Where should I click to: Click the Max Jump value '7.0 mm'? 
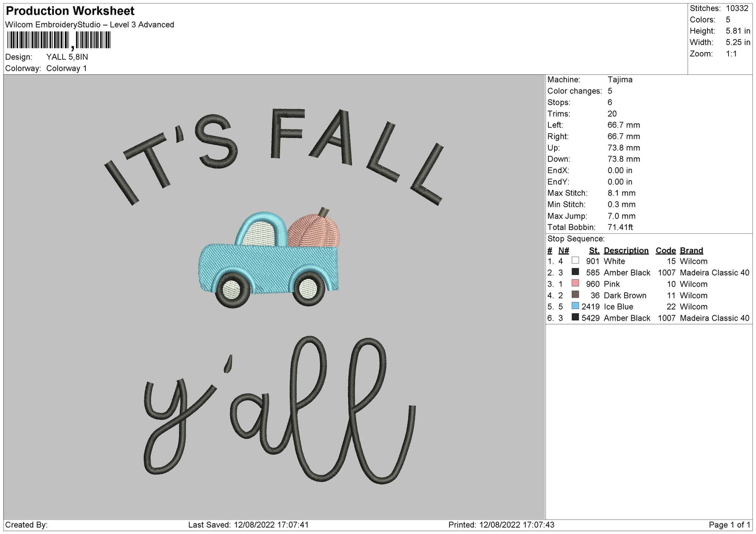click(x=622, y=216)
